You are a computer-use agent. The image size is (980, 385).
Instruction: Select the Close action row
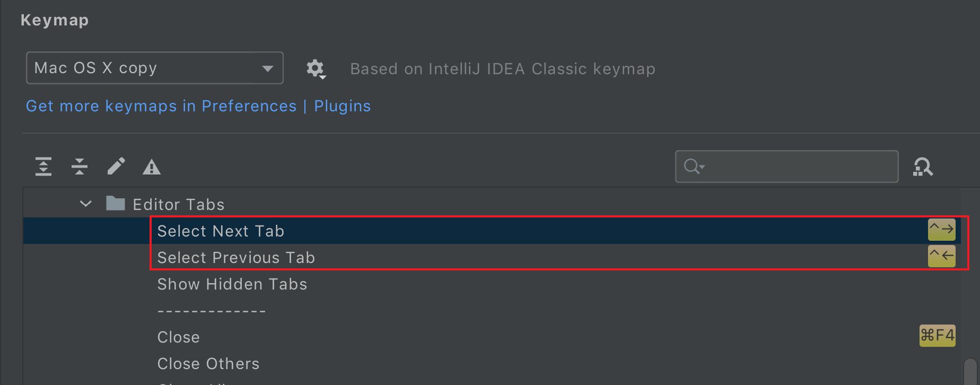179,337
